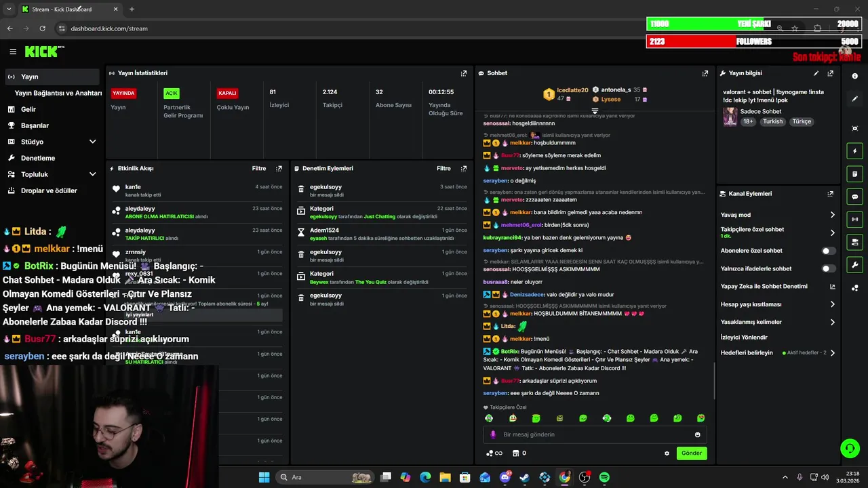Screen dimensions: 868x488
Task: Click the pinned leaderboard collapse handle
Action: [595, 110]
